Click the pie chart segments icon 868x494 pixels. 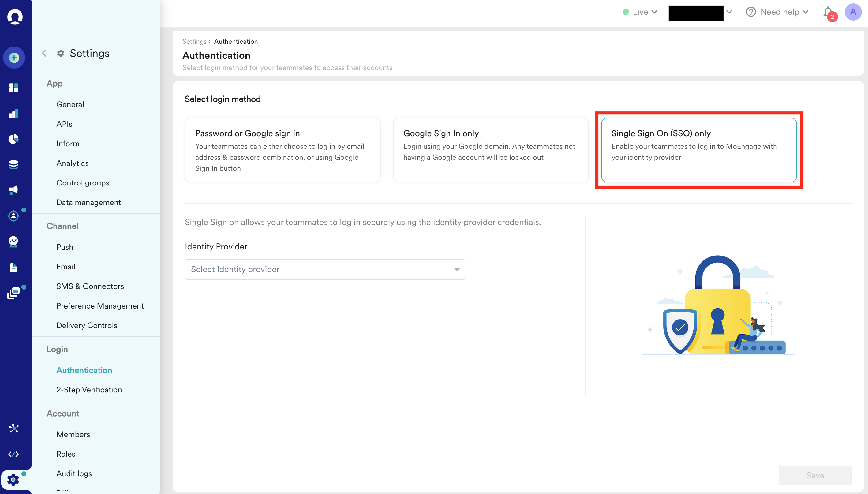[x=13, y=139]
